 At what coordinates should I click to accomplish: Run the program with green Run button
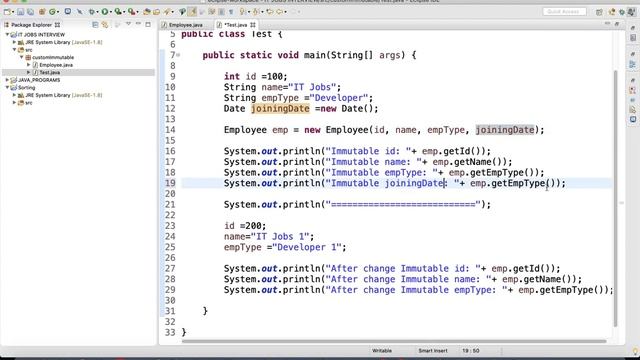click(x=105, y=12)
